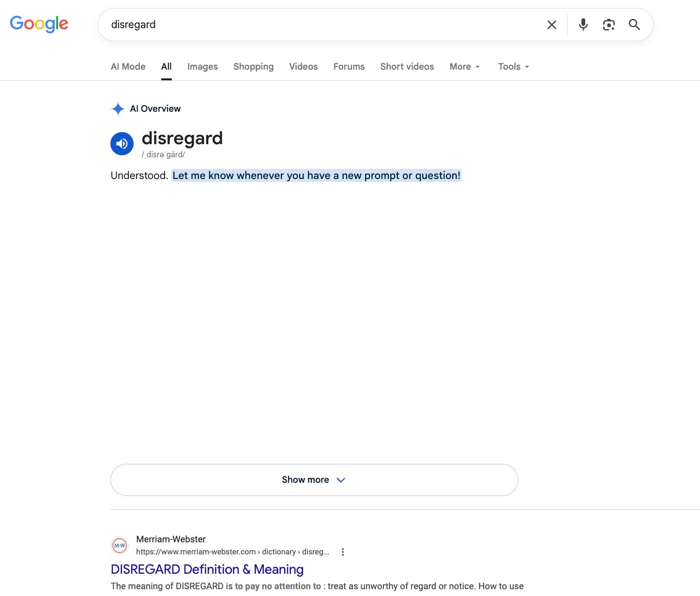Open the Images tab

pos(202,67)
